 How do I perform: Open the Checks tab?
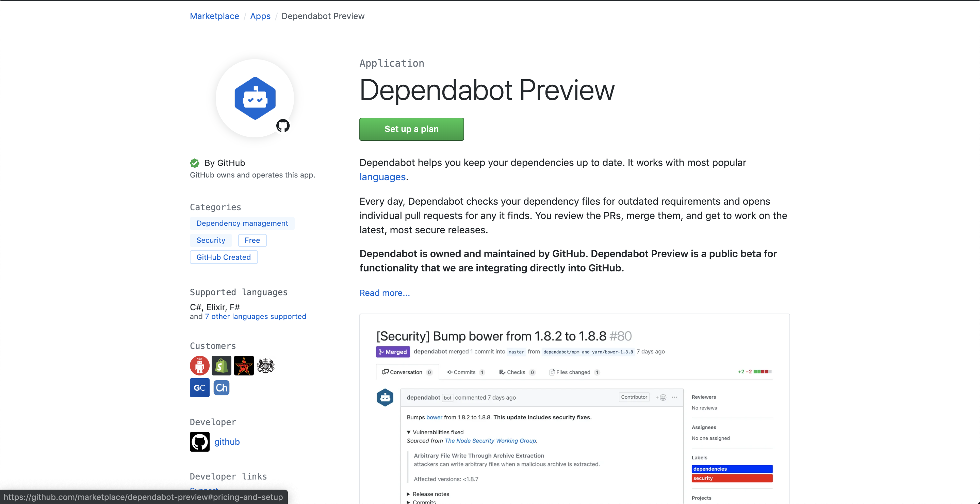click(517, 372)
